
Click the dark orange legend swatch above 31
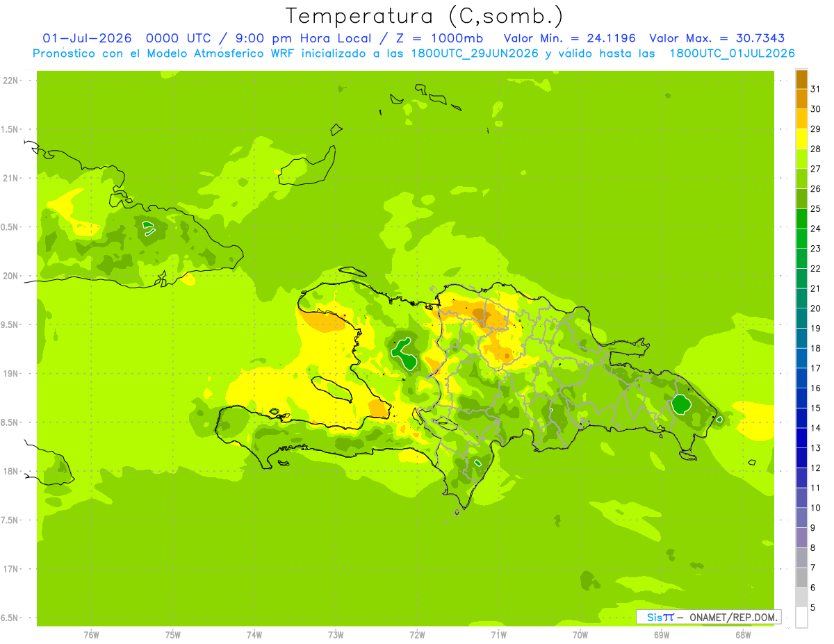pyautogui.click(x=801, y=79)
